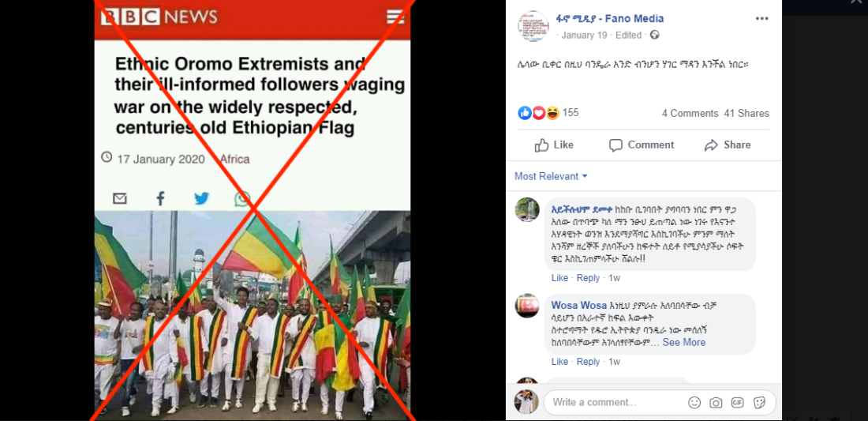868x421 pixels.
Task: View the reactions count 155
Action: pyautogui.click(x=571, y=113)
